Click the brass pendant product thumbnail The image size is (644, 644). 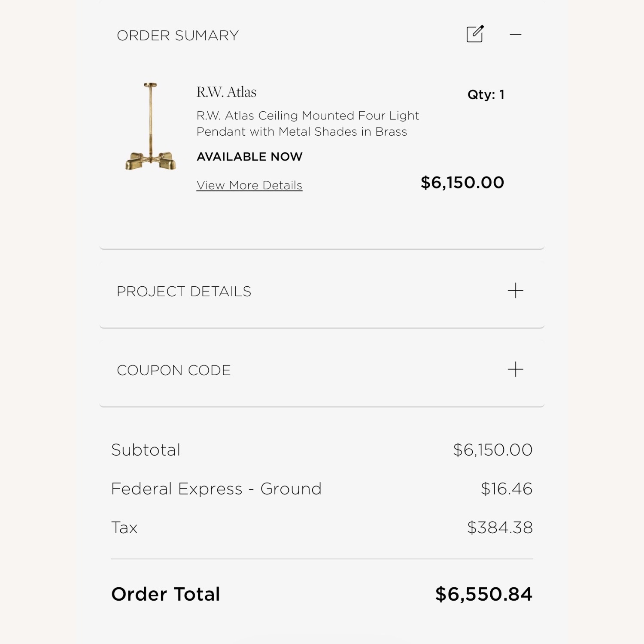point(150,127)
